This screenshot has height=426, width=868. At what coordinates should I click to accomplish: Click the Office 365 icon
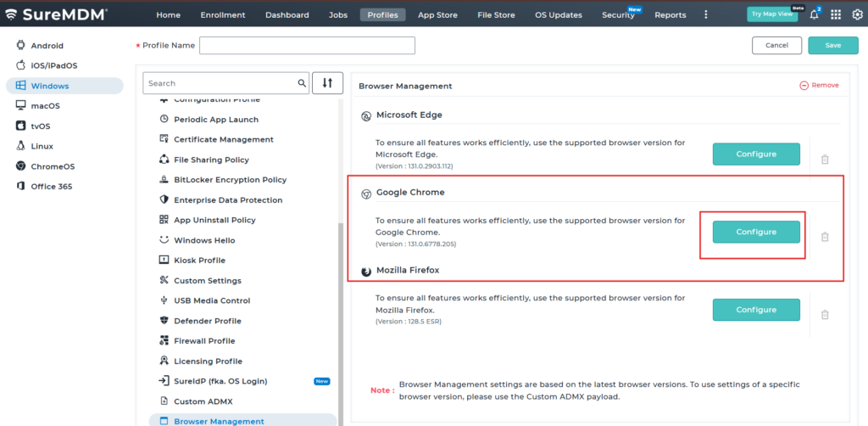tap(20, 186)
